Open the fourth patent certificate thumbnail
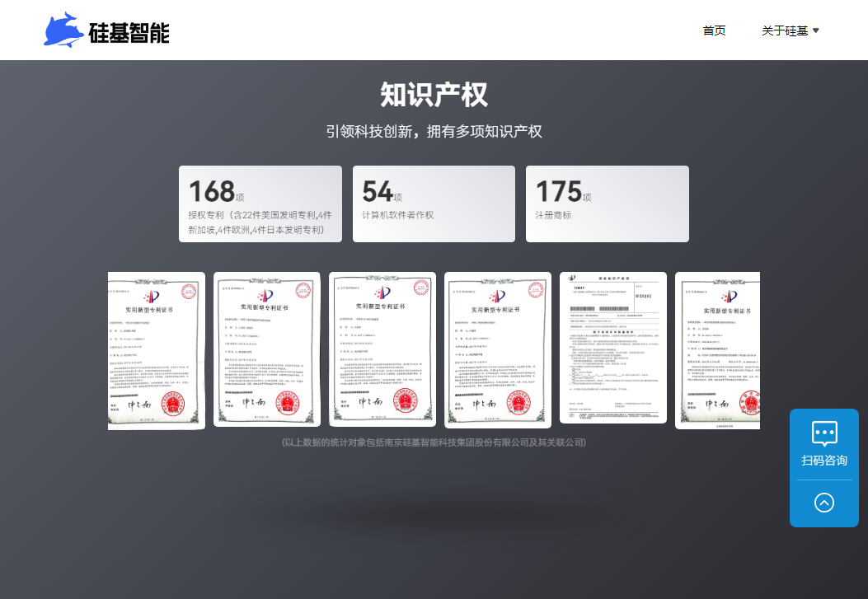Screen dimensions: 868x599 click(498, 350)
